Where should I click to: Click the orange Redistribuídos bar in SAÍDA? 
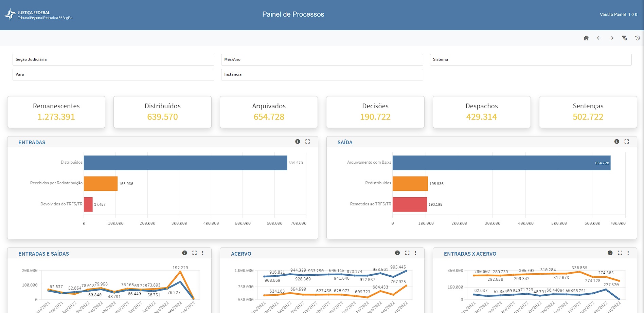point(410,184)
